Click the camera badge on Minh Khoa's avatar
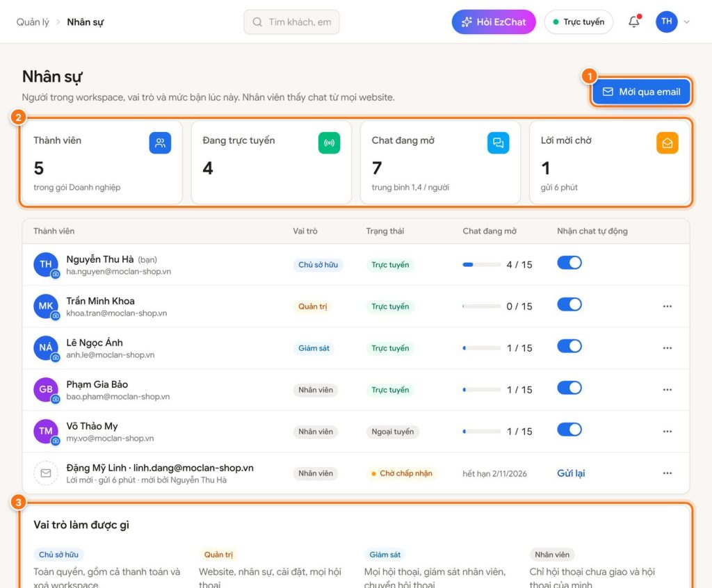712x588 pixels. pos(56,316)
